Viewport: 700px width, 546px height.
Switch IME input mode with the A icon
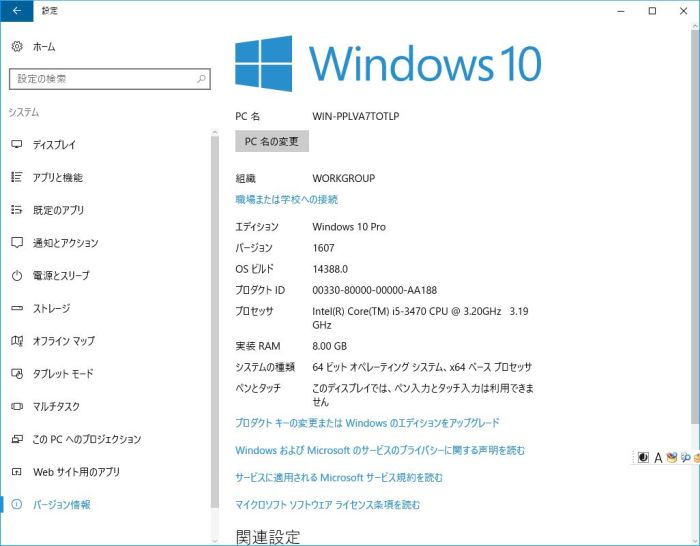(658, 458)
